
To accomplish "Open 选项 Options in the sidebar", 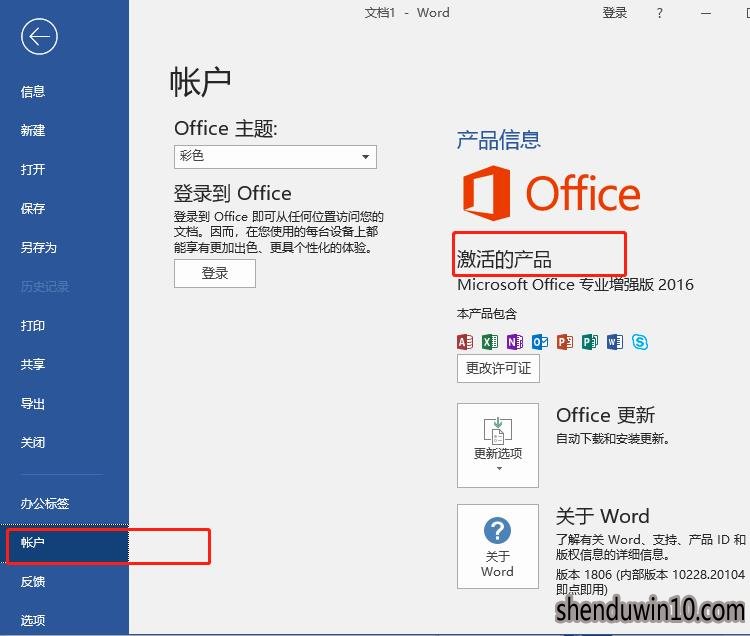I will tap(33, 620).
